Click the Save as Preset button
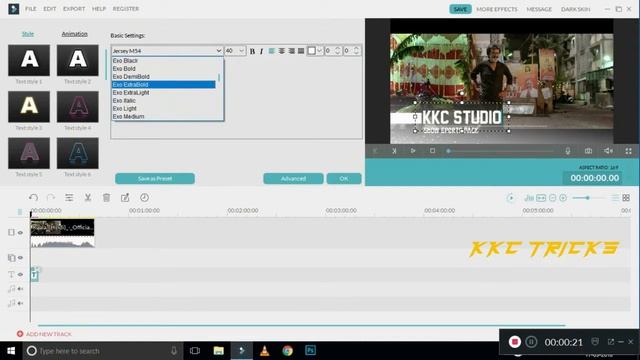This screenshot has width=640, height=360. [155, 178]
